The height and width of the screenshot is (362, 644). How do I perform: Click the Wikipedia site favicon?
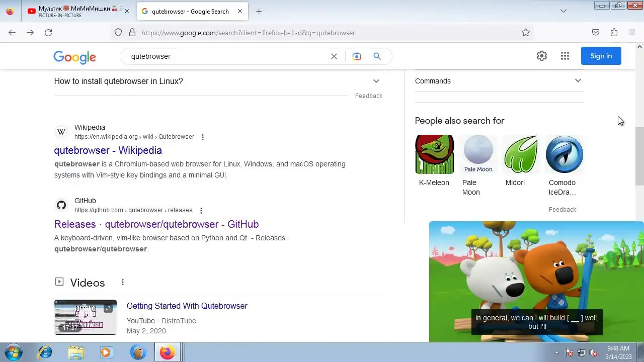(61, 132)
